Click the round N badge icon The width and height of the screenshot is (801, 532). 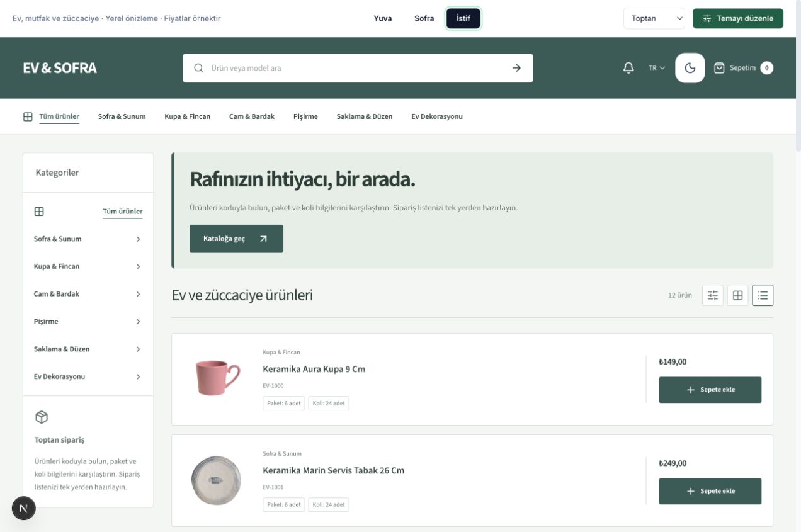coord(24,508)
